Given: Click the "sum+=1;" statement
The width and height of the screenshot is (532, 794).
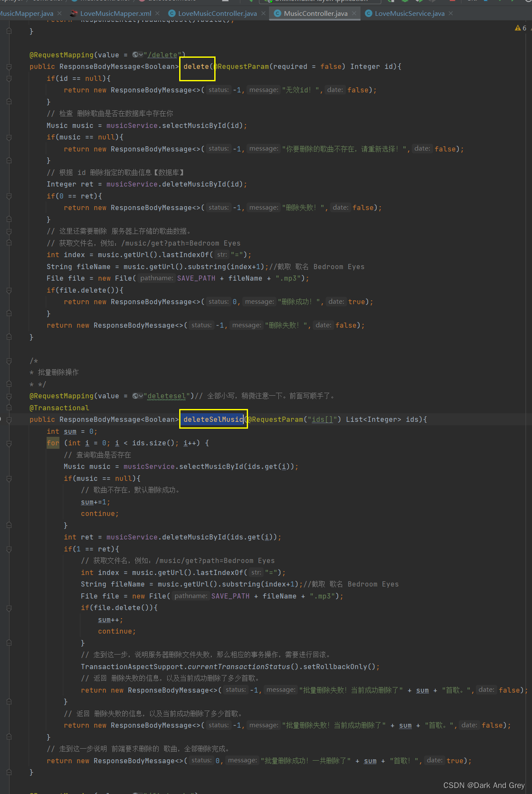Looking at the screenshot, I should pyautogui.click(x=95, y=502).
